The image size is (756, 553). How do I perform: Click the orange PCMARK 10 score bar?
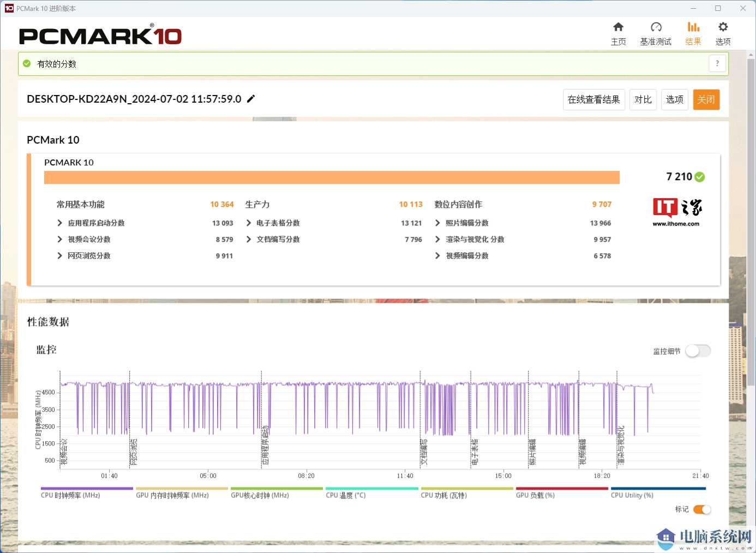(x=332, y=177)
